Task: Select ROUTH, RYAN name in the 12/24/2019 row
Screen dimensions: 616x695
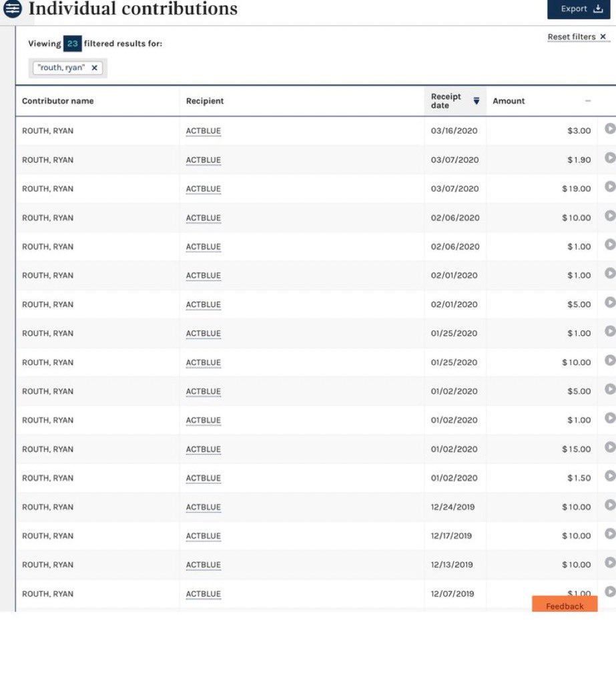Action: click(x=48, y=507)
